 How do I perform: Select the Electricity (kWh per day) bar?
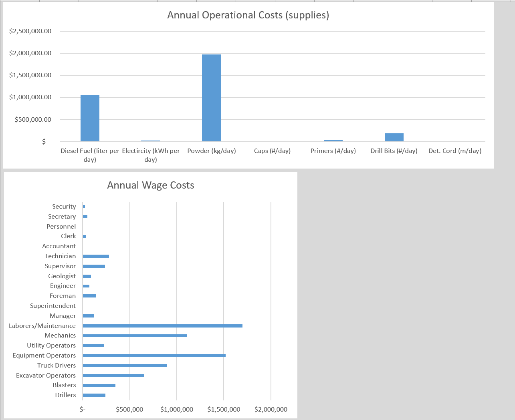point(151,141)
